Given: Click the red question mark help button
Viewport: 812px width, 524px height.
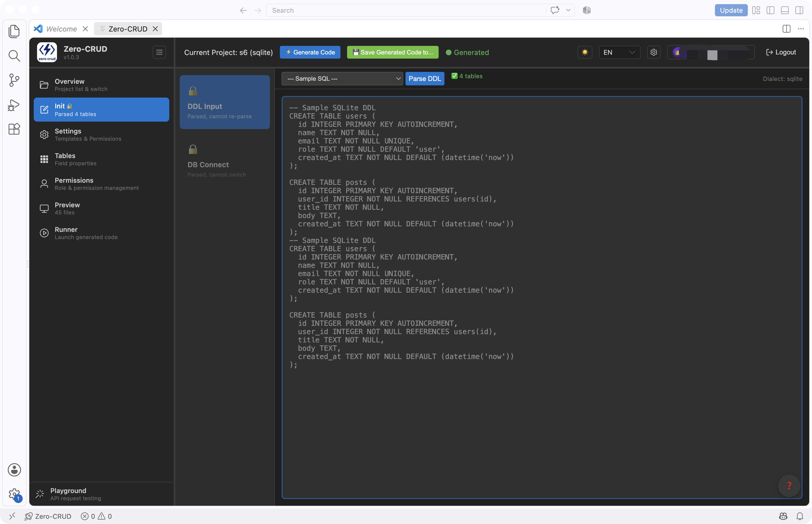Looking at the screenshot, I should coord(789,486).
